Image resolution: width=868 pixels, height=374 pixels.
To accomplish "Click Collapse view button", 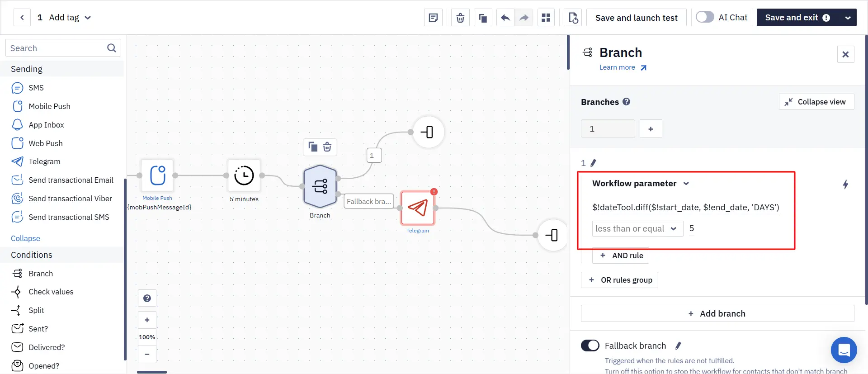I will pyautogui.click(x=816, y=102).
